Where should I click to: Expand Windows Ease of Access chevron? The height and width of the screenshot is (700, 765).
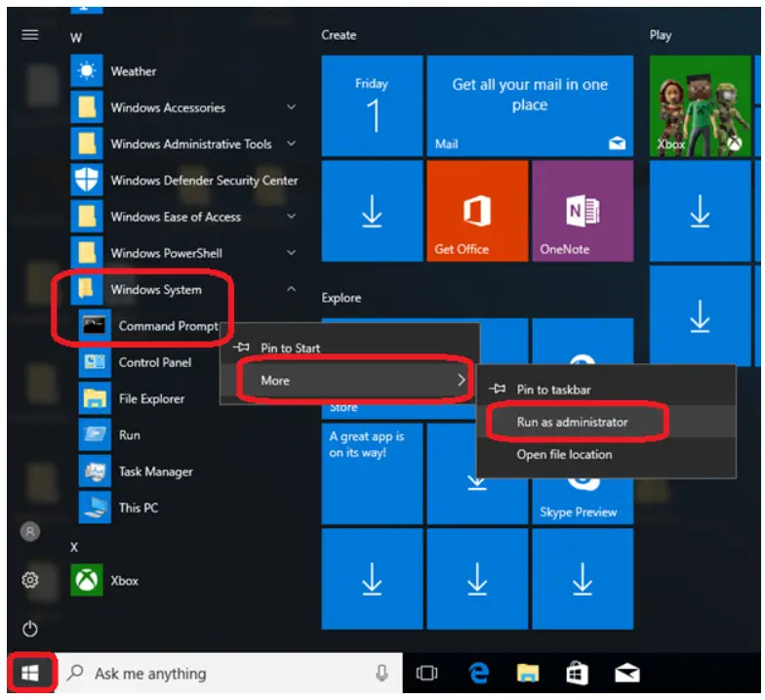click(x=291, y=216)
